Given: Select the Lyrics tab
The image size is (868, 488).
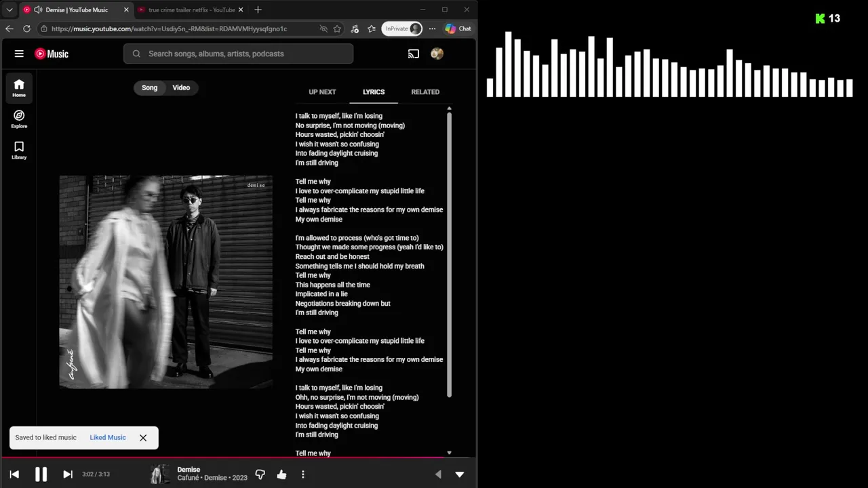Looking at the screenshot, I should click(374, 92).
